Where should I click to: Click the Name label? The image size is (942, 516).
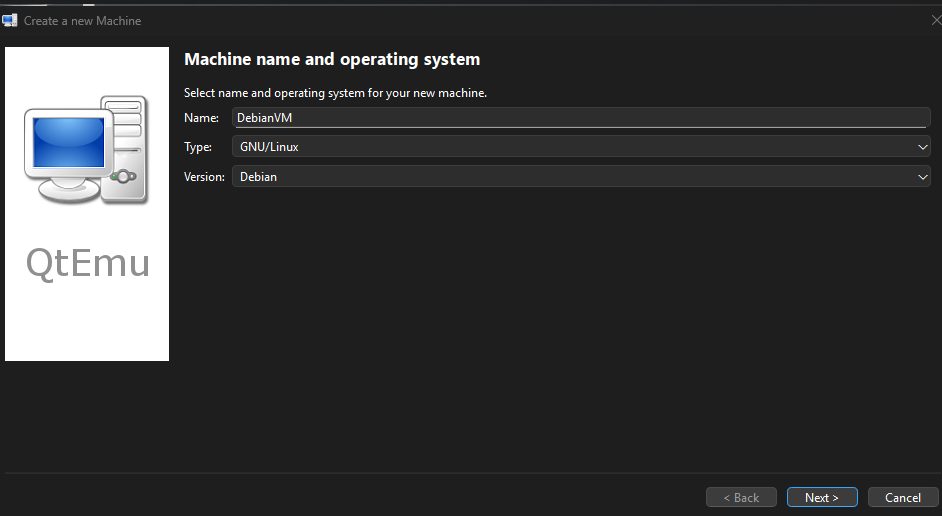pos(201,118)
